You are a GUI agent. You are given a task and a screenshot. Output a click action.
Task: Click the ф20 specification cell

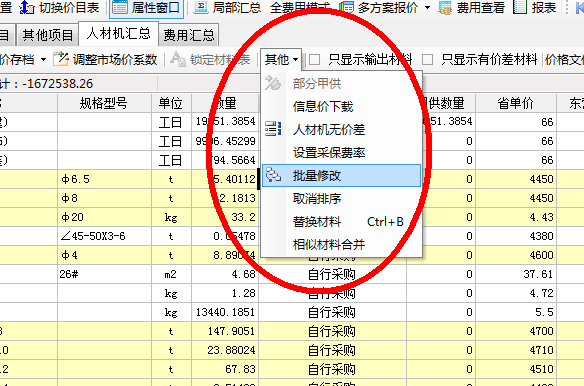click(104, 217)
